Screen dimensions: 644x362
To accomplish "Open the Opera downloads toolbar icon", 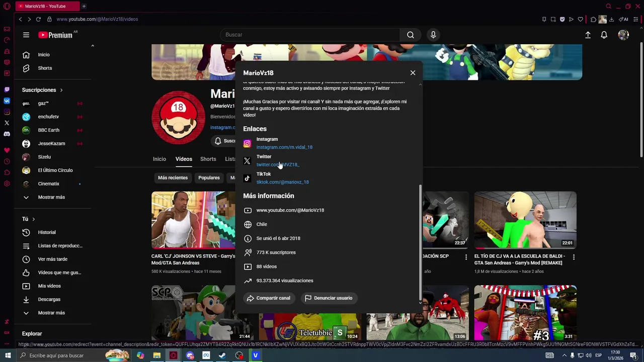I will [611, 19].
